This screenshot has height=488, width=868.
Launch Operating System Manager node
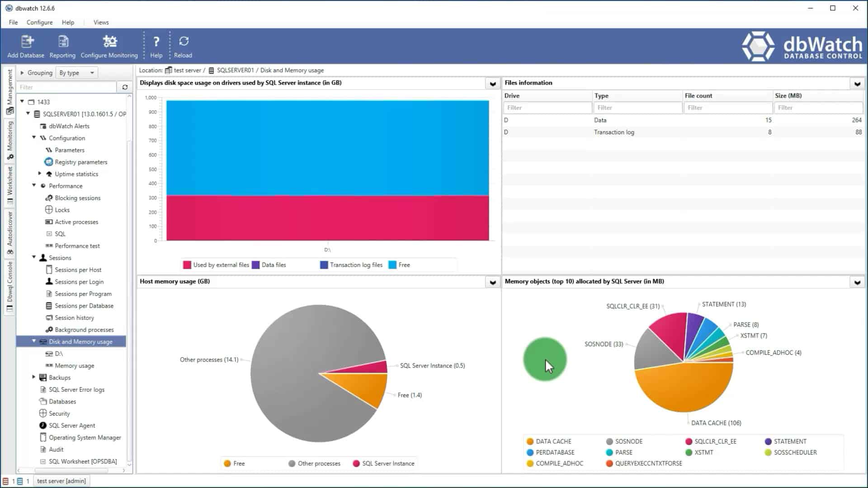[85, 437]
